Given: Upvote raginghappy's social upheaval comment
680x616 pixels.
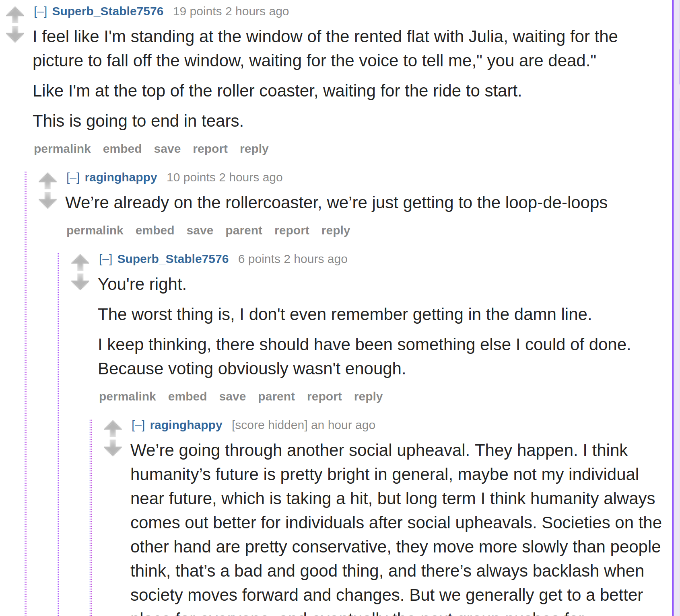Looking at the screenshot, I should coord(113,429).
